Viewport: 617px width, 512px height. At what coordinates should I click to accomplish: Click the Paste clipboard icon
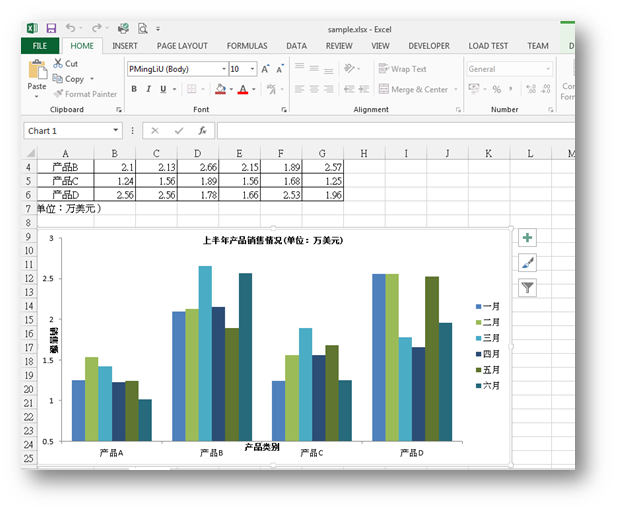pyautogui.click(x=37, y=72)
